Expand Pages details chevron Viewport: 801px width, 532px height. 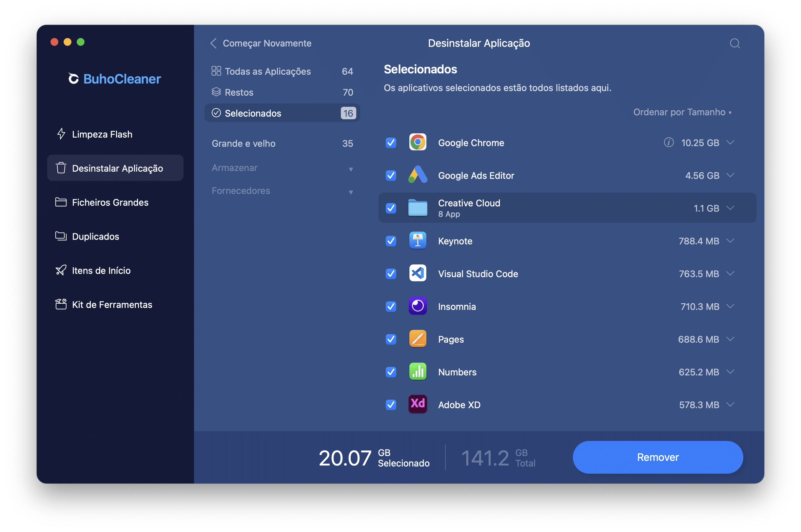[731, 339]
